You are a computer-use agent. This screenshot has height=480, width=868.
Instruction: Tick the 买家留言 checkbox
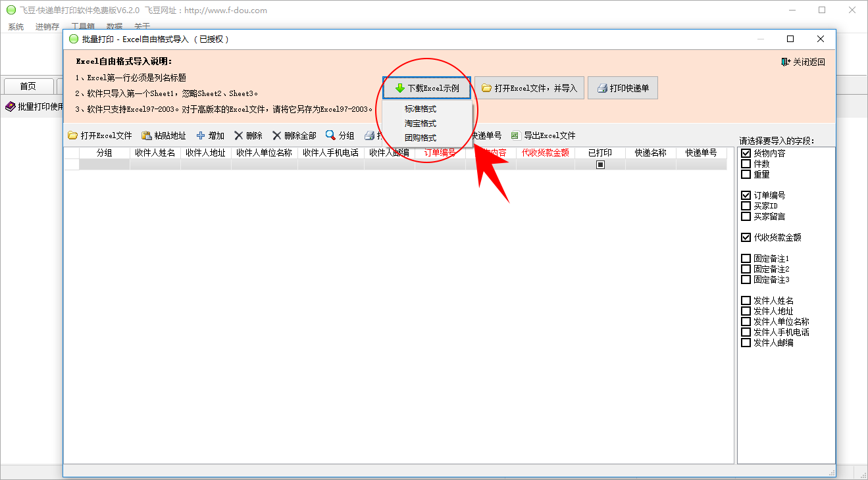point(746,216)
